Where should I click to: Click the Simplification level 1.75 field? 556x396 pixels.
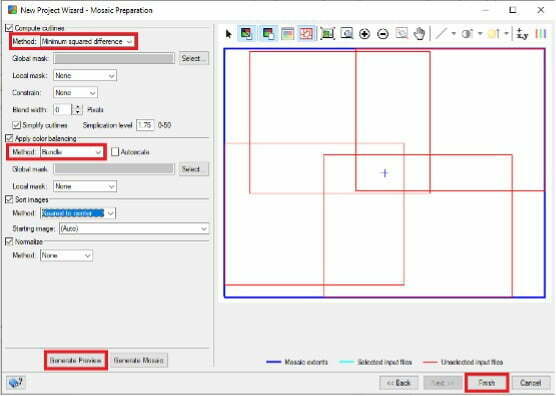145,125
